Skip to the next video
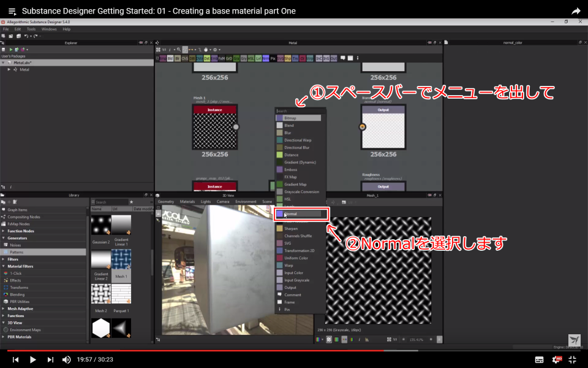588x368 pixels. tap(50, 360)
